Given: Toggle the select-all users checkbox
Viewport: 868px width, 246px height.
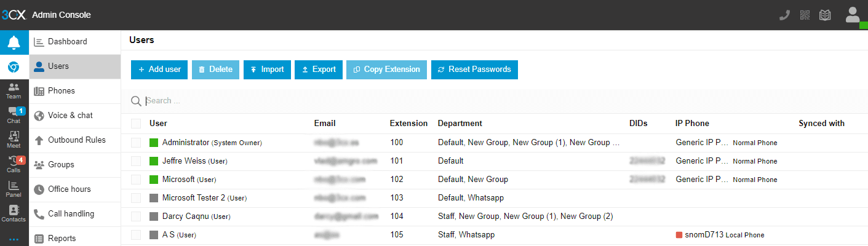Looking at the screenshot, I should click(x=136, y=124).
